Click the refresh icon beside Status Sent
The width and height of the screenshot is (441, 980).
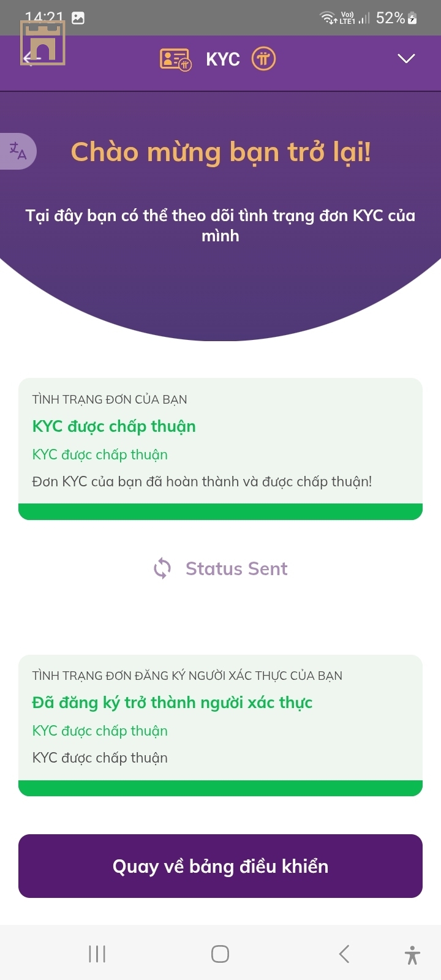(162, 568)
